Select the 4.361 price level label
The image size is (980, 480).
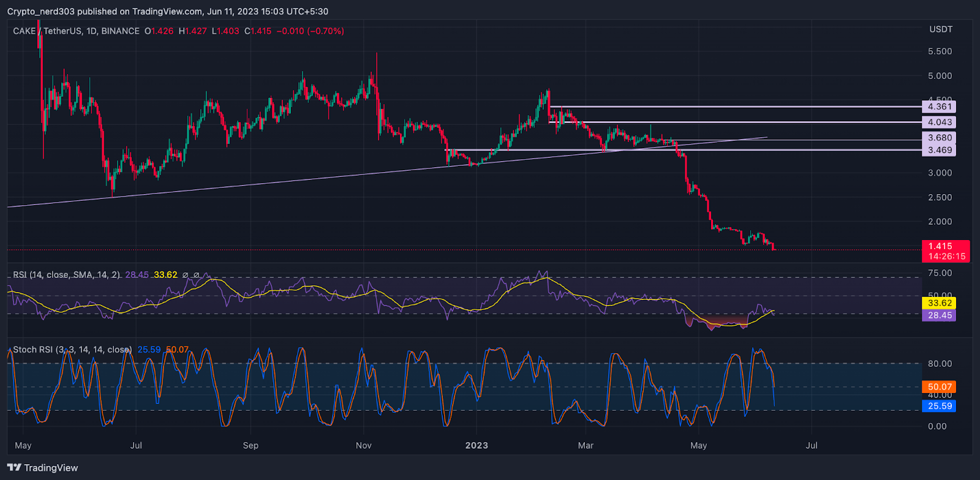938,107
